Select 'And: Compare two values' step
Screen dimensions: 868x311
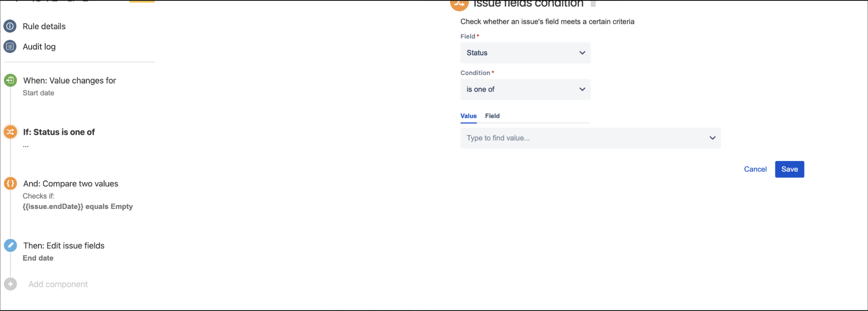tap(71, 183)
